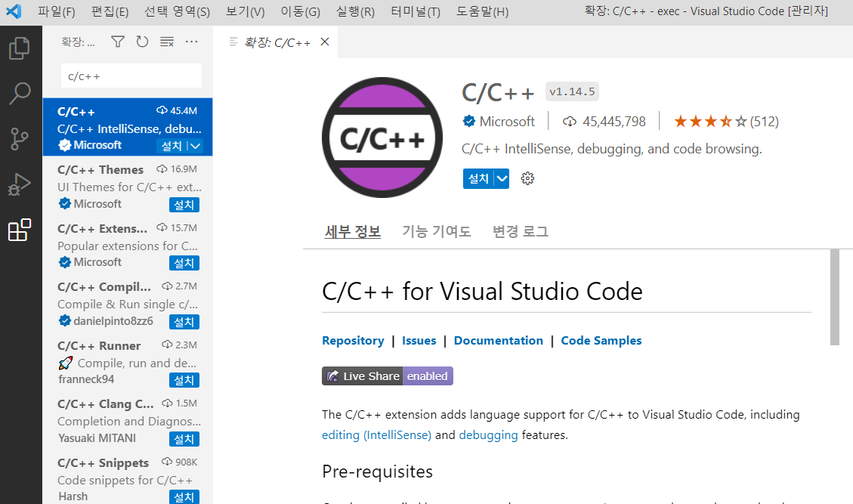Clear extensions search results icon

[x=166, y=42]
